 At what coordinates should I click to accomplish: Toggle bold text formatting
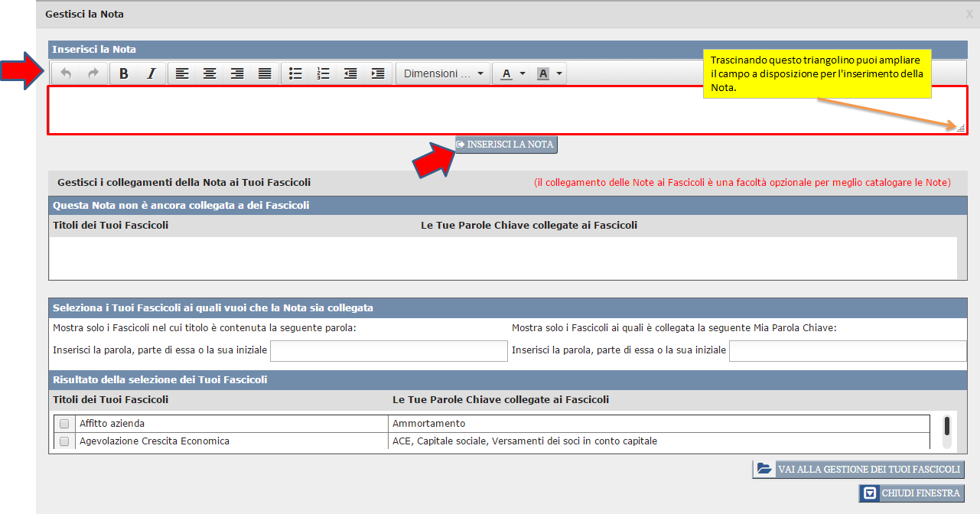(124, 73)
